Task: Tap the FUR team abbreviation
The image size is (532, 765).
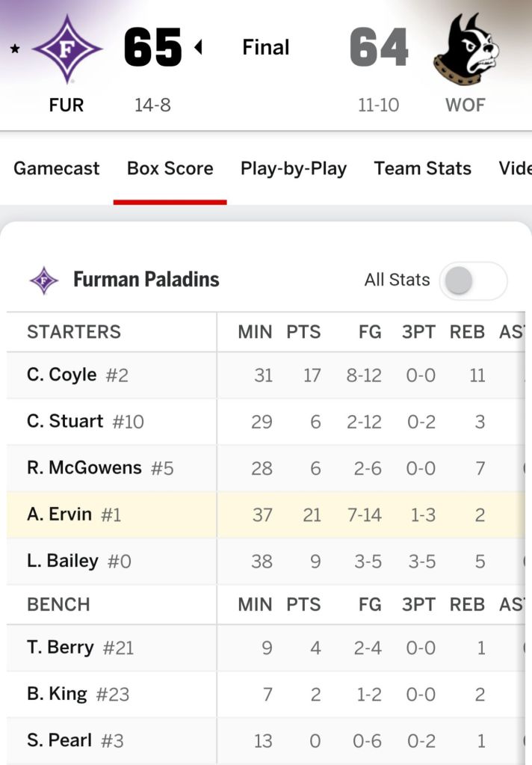Action: [x=66, y=105]
